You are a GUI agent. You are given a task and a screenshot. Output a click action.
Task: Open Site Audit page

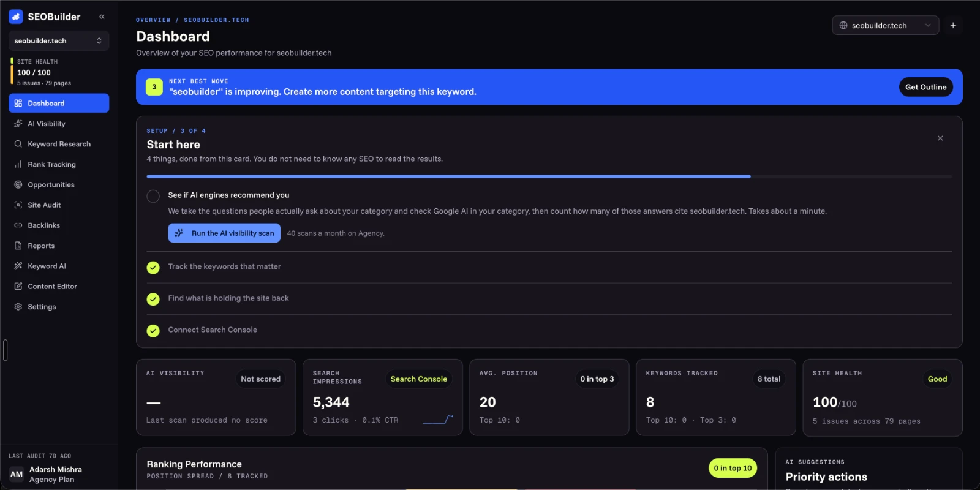[59, 205]
